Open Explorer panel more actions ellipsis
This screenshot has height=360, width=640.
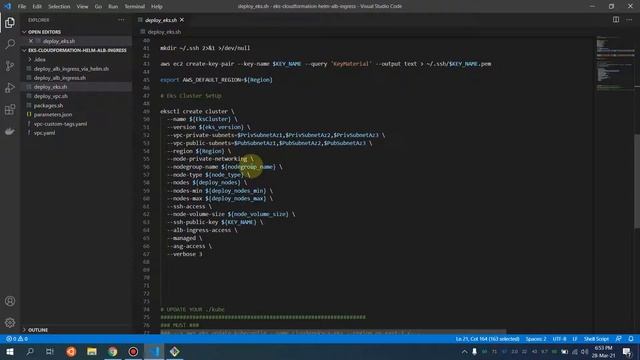point(121,20)
